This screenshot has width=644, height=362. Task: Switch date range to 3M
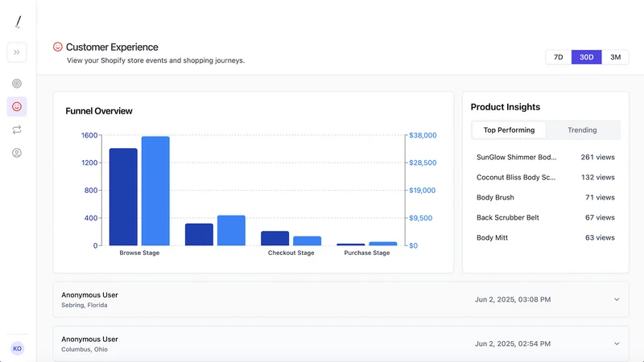[x=615, y=57]
